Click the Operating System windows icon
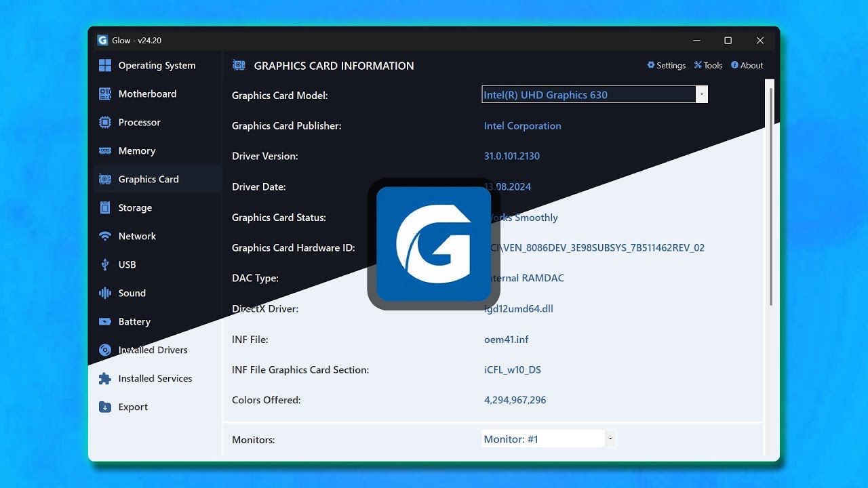Screen dimensions: 868x488 pos(105,65)
